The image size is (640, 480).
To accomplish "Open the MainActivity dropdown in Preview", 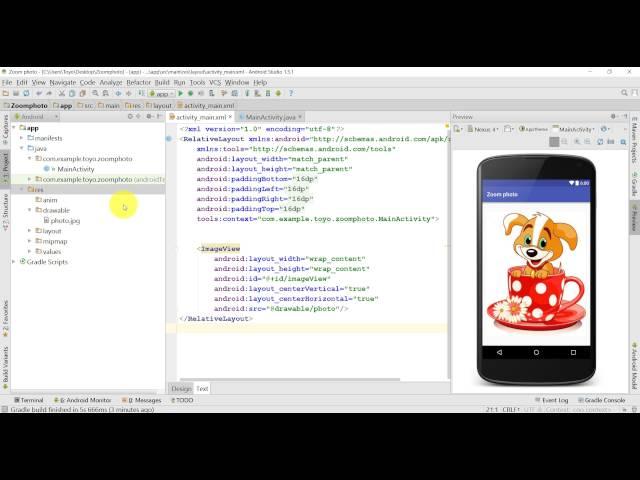I will click(x=573, y=129).
